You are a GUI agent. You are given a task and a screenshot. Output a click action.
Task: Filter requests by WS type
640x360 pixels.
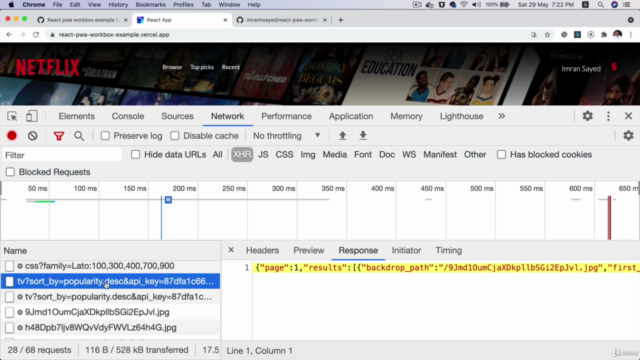point(409,155)
